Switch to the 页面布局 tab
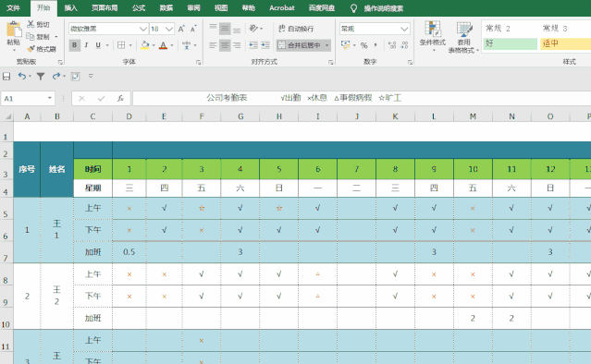Image resolution: width=591 pixels, height=364 pixels. 105,8
